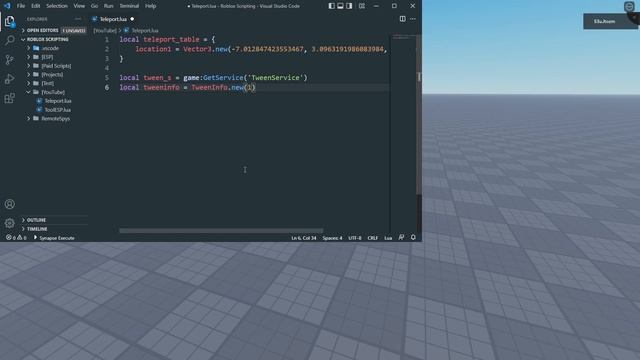Viewport: 640px width, 360px height.
Task: Click the 1 unsaved badge
Action: click(73, 30)
